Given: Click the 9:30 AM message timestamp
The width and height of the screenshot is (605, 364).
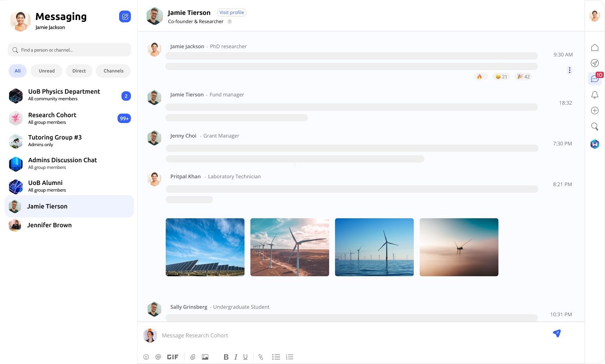Looking at the screenshot, I should 563,54.
